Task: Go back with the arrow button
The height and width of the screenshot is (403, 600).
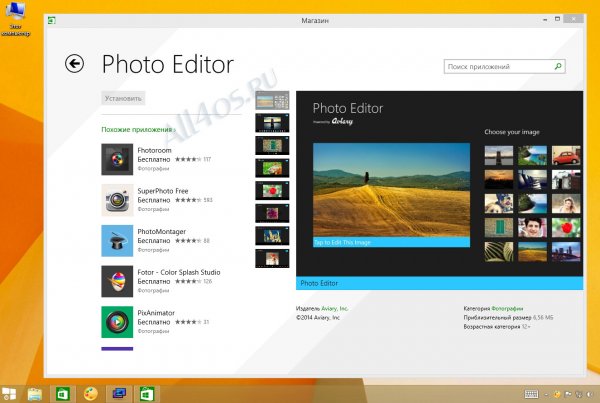Action: coord(74,64)
